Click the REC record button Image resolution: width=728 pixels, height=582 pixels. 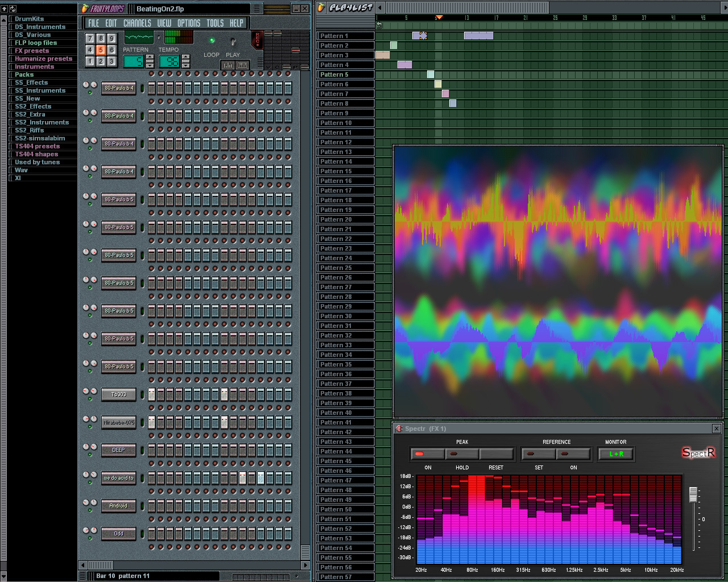pyautogui.click(x=257, y=40)
